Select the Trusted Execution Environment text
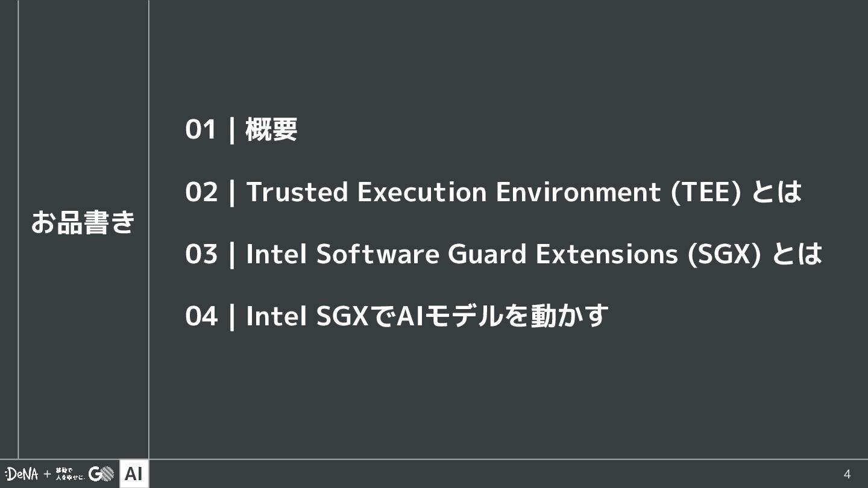 [452, 192]
